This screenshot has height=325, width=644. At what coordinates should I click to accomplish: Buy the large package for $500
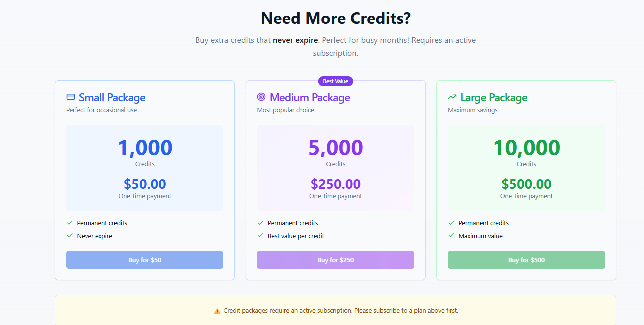[x=526, y=260]
